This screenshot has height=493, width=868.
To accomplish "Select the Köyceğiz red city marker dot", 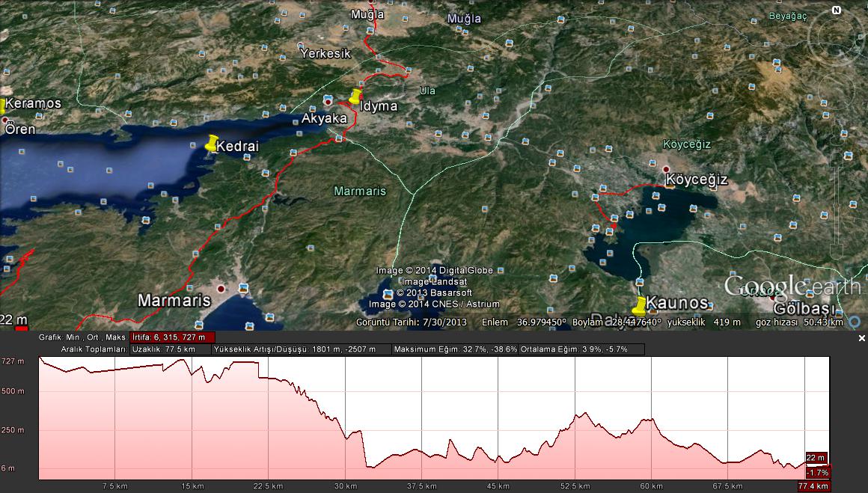I will 667,169.
